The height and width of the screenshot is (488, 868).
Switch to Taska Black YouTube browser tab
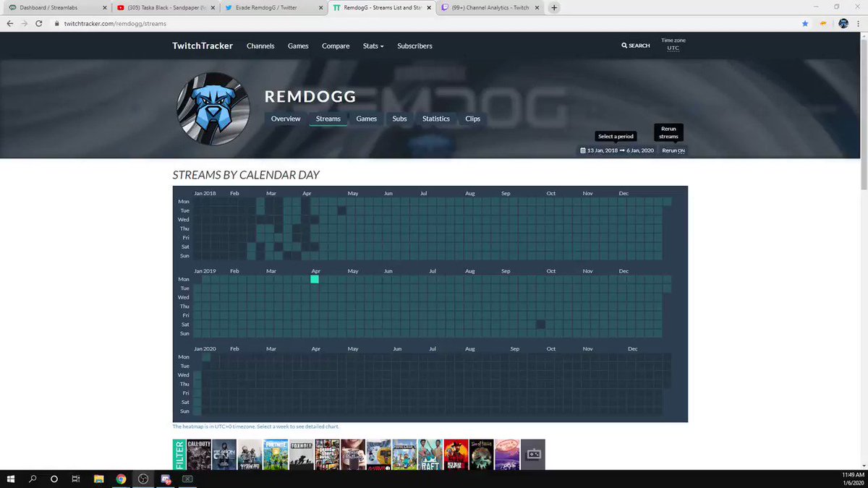tap(166, 8)
